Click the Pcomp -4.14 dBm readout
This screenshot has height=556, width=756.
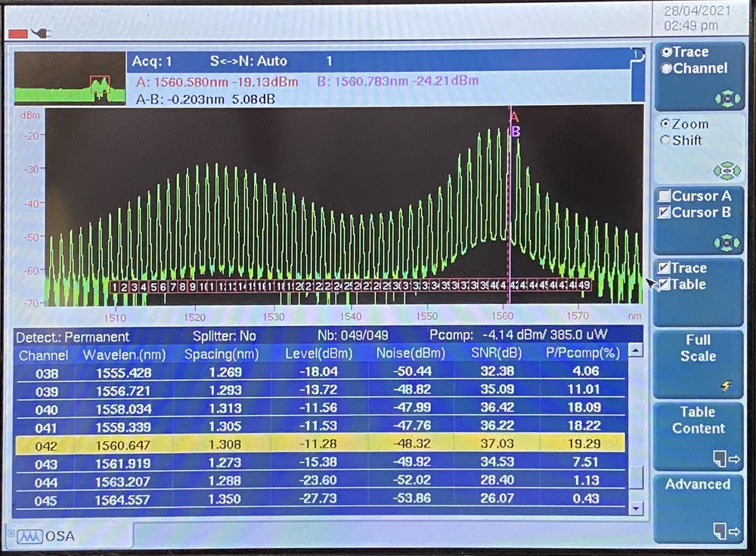coord(519,334)
